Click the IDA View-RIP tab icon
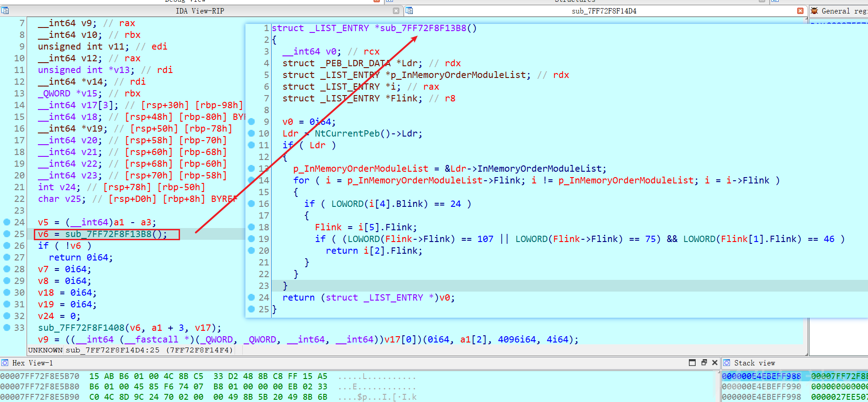This screenshot has height=402, width=868. coord(5,11)
